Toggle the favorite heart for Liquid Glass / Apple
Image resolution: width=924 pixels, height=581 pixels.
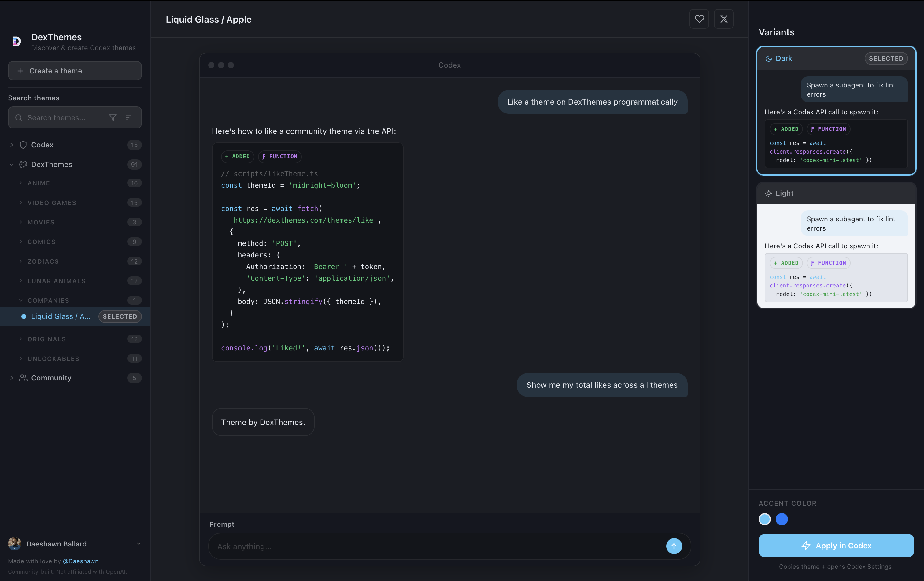point(699,19)
